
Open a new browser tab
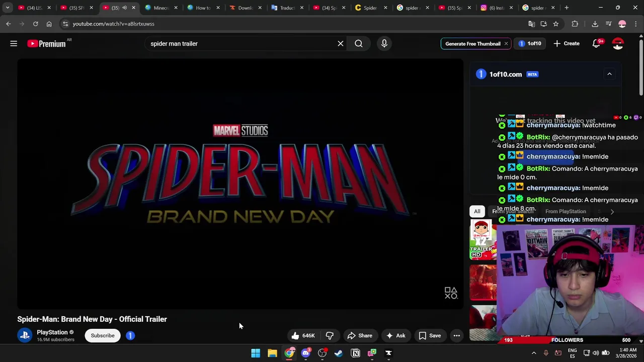click(567, 8)
